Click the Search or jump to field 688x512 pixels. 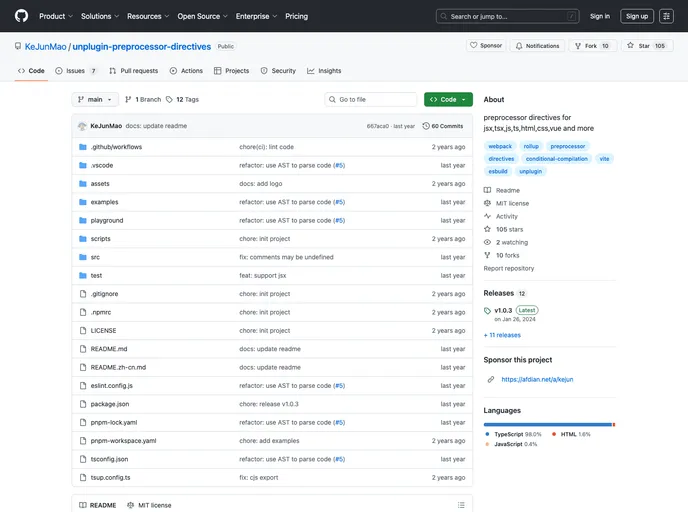tap(507, 16)
